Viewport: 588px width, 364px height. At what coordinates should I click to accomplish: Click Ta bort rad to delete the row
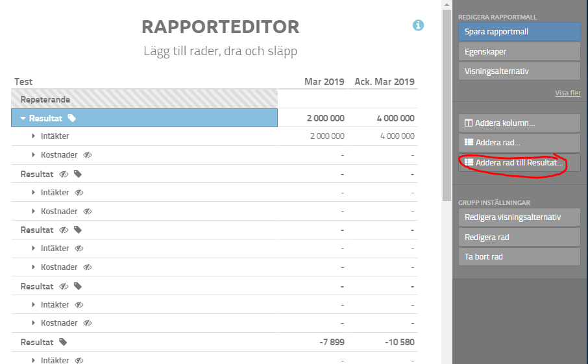tap(519, 257)
